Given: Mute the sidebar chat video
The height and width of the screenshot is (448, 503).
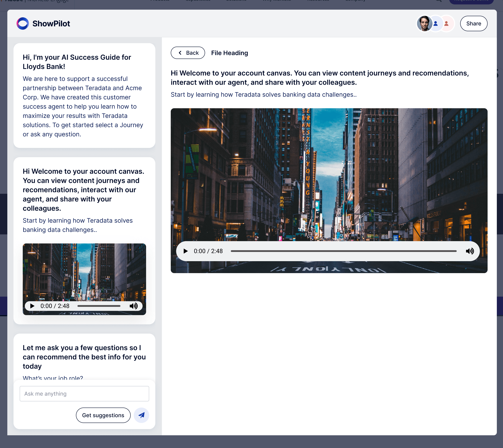Looking at the screenshot, I should (x=134, y=306).
